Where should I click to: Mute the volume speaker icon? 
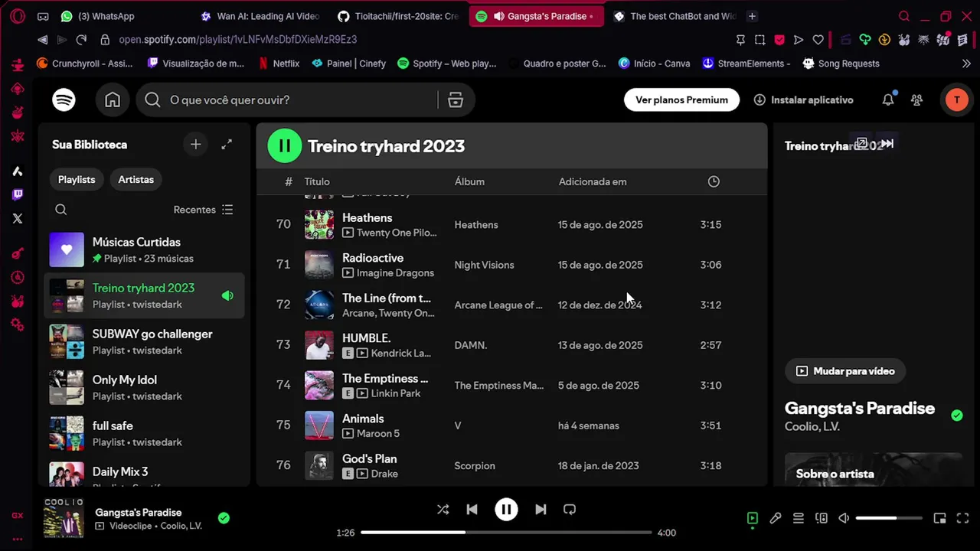coord(844,518)
